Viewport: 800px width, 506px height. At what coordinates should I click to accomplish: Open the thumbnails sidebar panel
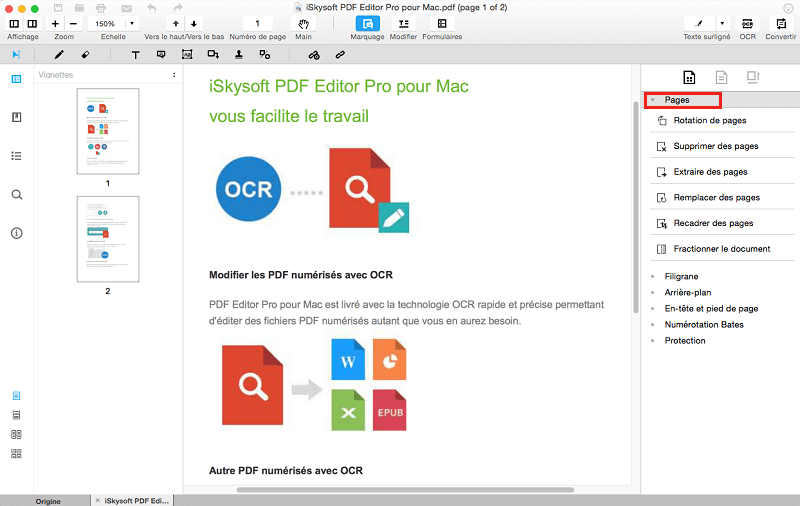coord(16,79)
